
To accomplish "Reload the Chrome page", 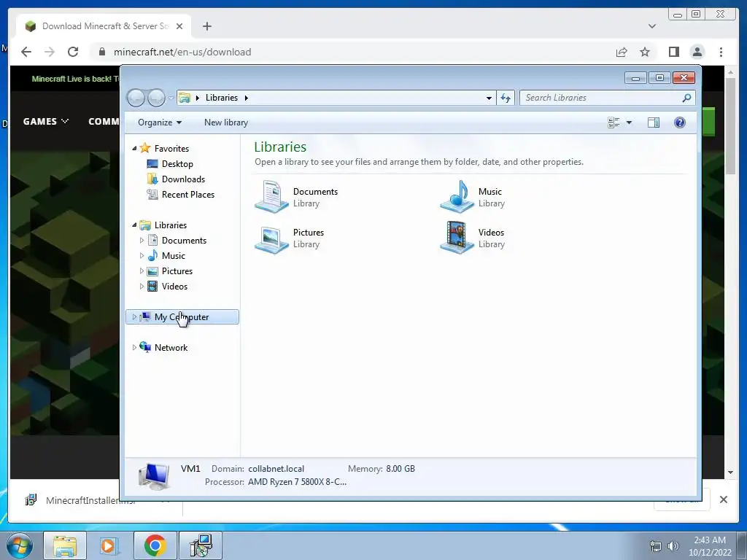I will click(x=73, y=52).
